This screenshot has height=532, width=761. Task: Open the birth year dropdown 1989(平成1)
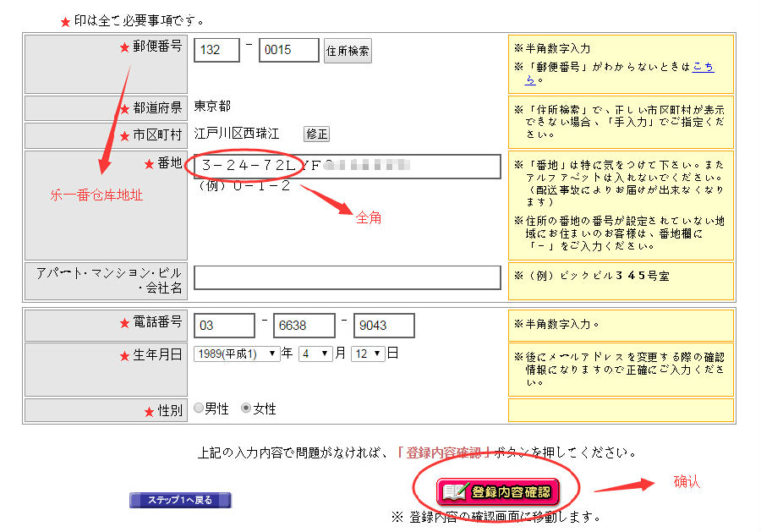pos(237,354)
